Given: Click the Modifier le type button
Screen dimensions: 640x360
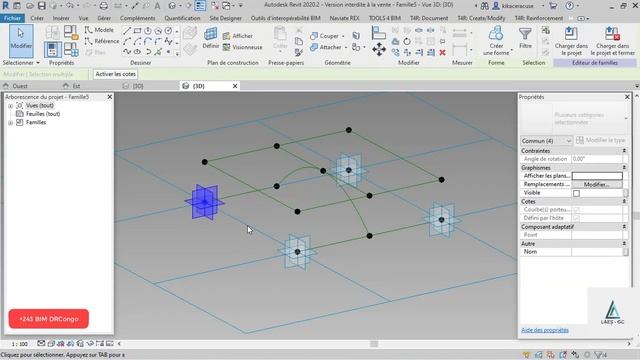Looking at the screenshot, I should point(601,140).
